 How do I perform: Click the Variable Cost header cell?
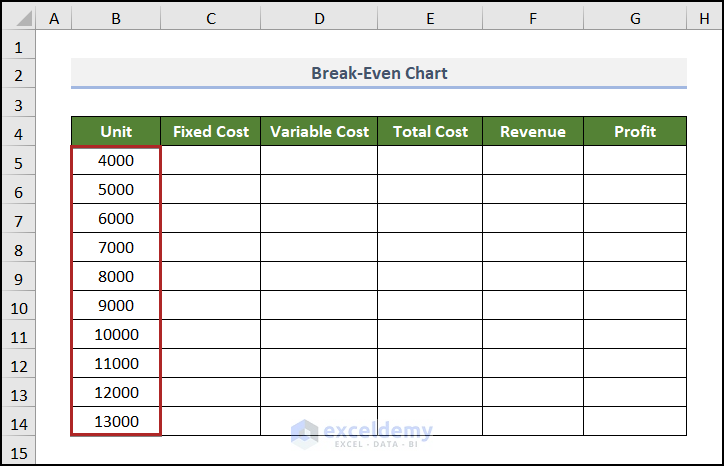[319, 132]
